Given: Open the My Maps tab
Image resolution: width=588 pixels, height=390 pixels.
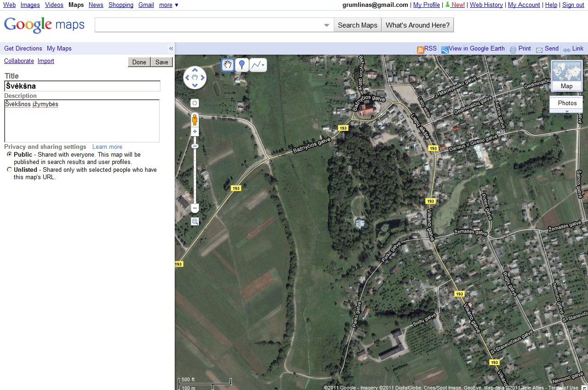Looking at the screenshot, I should point(59,49).
